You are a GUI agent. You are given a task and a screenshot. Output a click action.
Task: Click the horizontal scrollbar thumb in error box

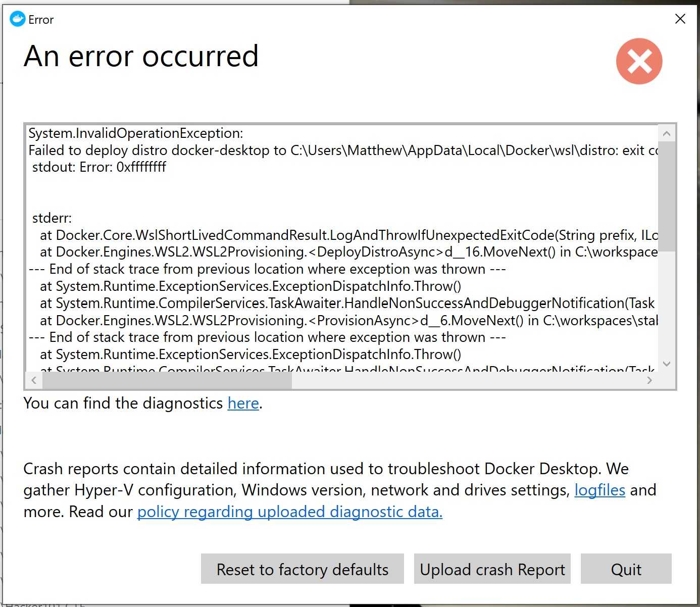(167, 380)
